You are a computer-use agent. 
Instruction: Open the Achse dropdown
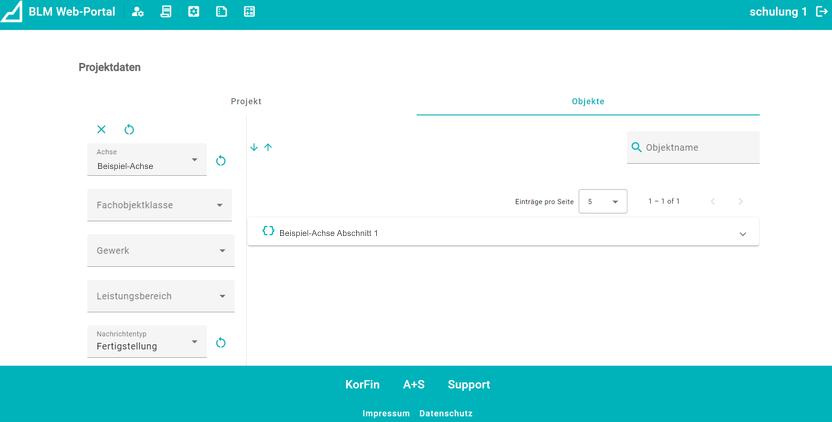coord(147,161)
